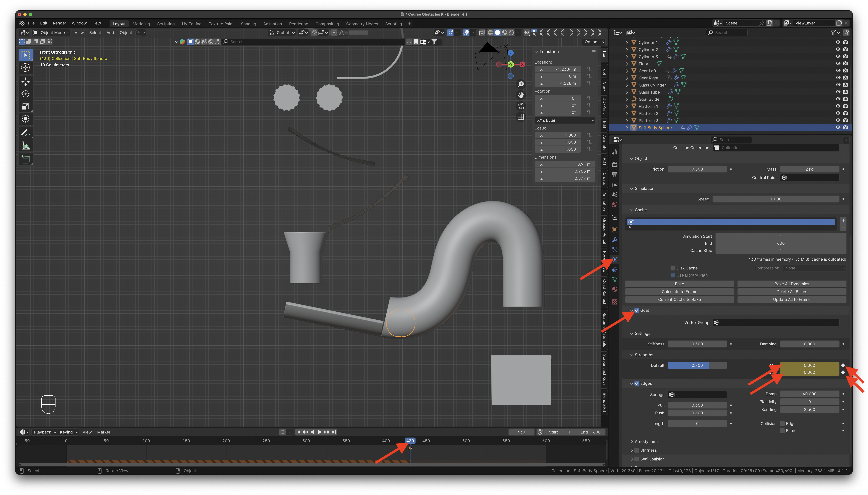Open Particles properties tab icon
The image size is (868, 495).
615,250
